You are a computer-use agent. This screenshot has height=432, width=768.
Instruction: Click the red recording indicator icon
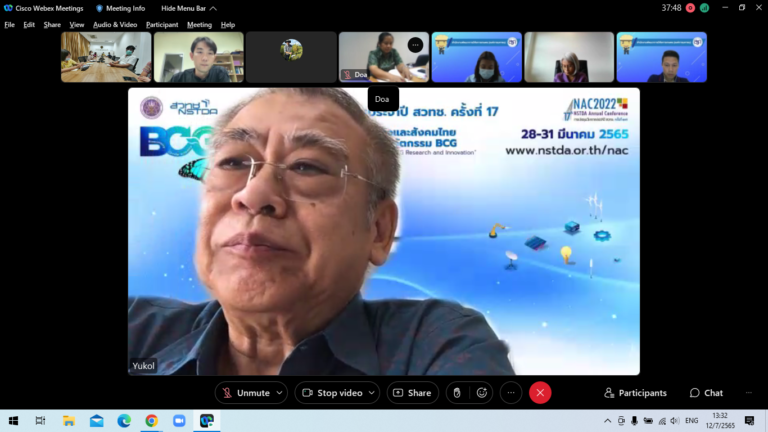[690, 7]
